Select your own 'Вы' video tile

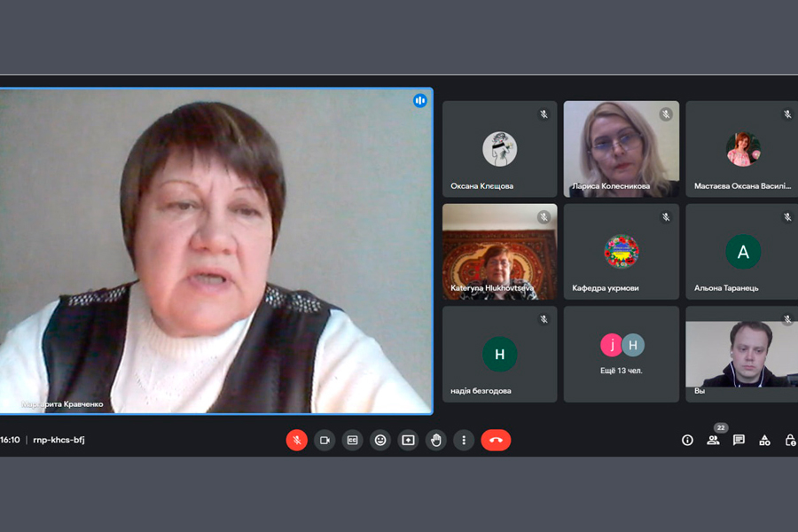pyautogui.click(x=742, y=355)
